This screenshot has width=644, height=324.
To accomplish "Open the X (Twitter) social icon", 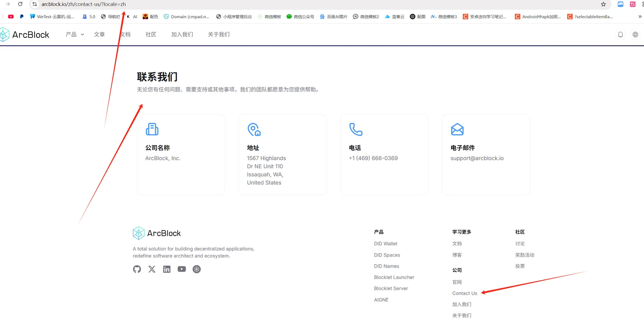I will [x=152, y=269].
